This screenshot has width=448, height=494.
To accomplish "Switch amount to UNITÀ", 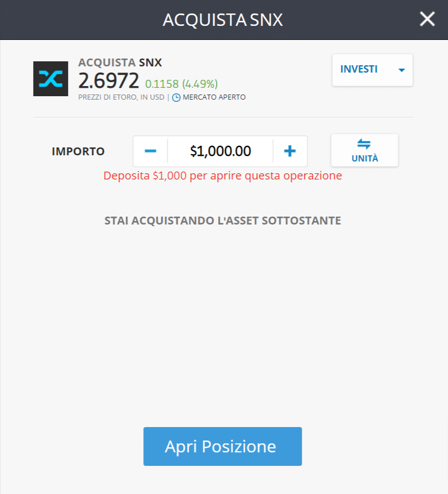I will click(x=365, y=150).
